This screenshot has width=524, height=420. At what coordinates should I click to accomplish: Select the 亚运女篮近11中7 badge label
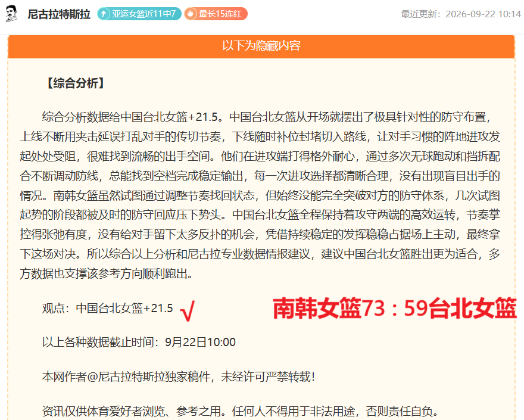pos(144,14)
